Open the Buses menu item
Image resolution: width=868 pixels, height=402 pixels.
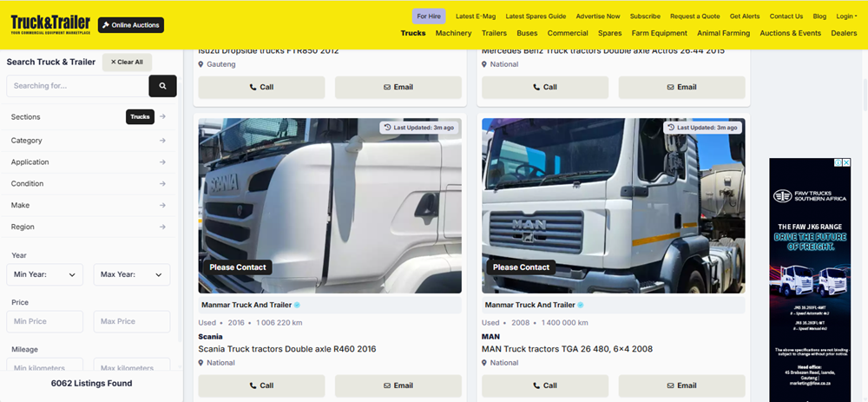527,33
